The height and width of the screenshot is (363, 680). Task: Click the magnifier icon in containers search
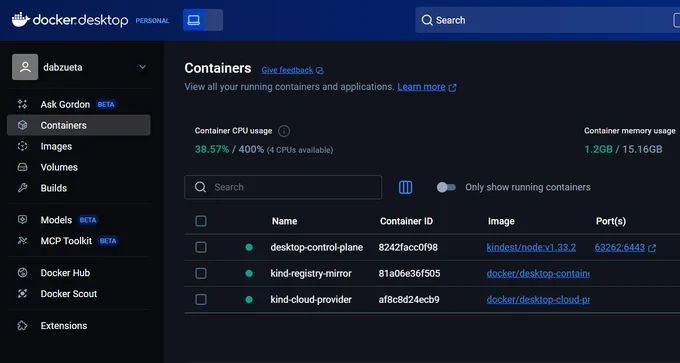tap(200, 187)
